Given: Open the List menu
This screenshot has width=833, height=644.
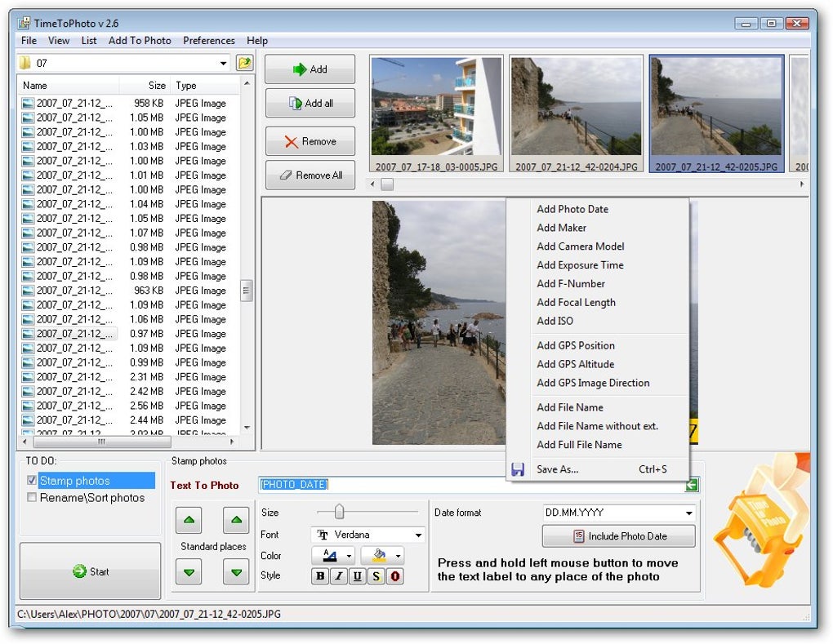Looking at the screenshot, I should click(x=89, y=41).
